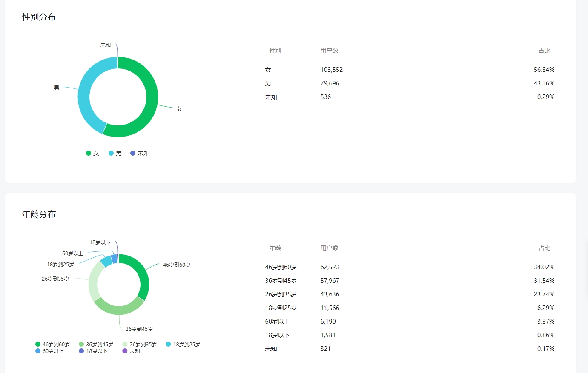The height and width of the screenshot is (373, 588).
Task: Toggle the 18岁以下 legend entry
Action: click(93, 351)
